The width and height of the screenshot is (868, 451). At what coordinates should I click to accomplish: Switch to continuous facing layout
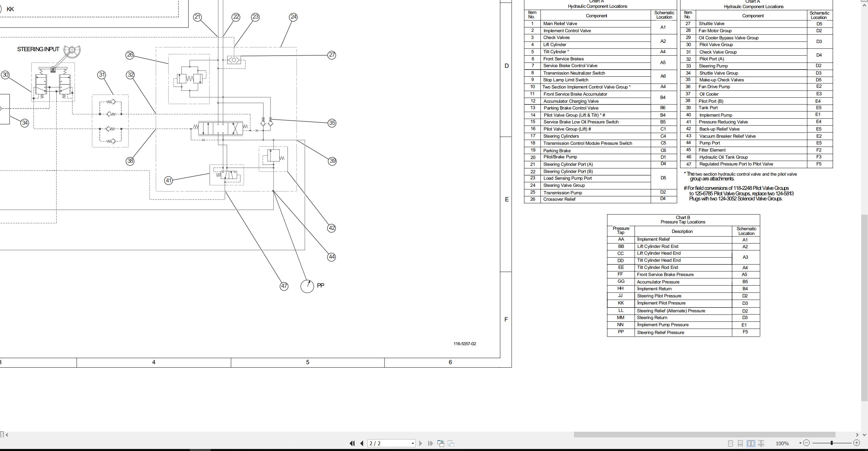(761, 443)
